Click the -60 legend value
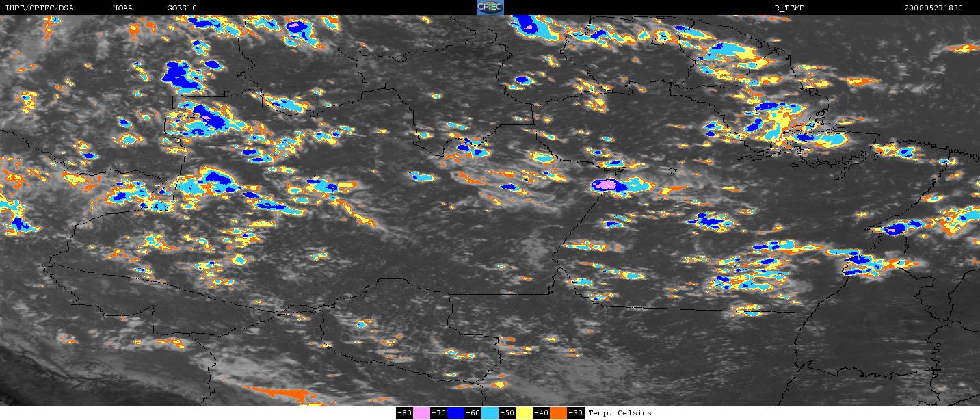 coord(473,413)
